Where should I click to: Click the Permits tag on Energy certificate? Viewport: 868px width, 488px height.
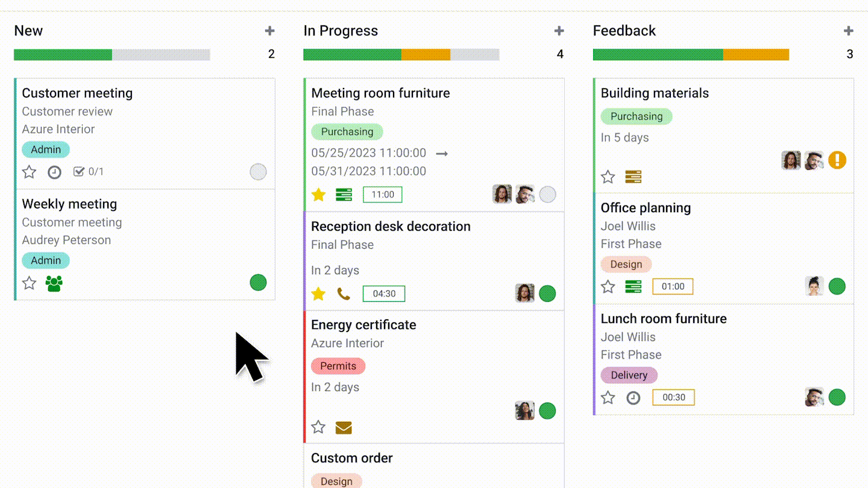click(338, 366)
